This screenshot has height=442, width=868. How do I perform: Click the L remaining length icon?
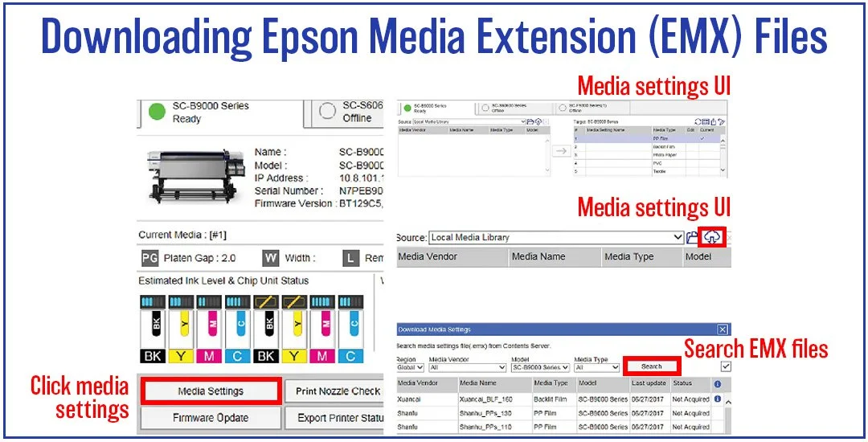[x=351, y=258]
